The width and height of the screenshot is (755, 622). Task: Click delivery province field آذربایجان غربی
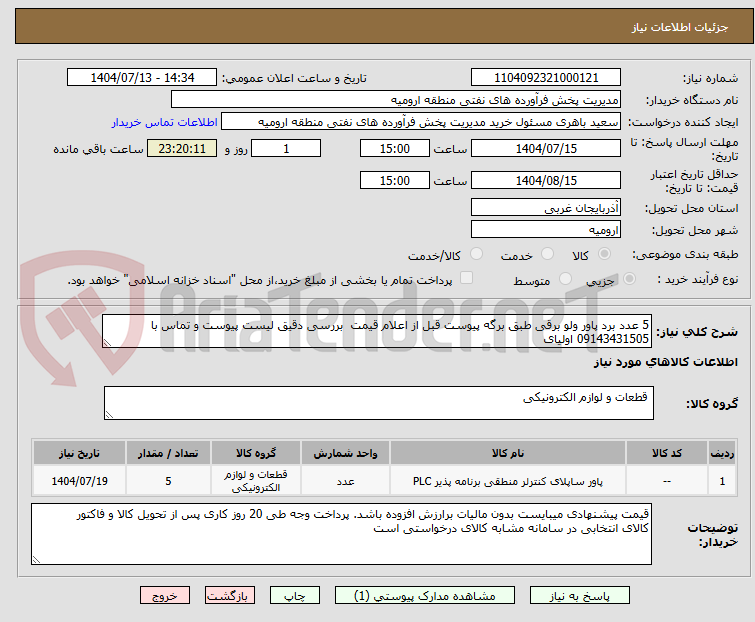(546, 207)
